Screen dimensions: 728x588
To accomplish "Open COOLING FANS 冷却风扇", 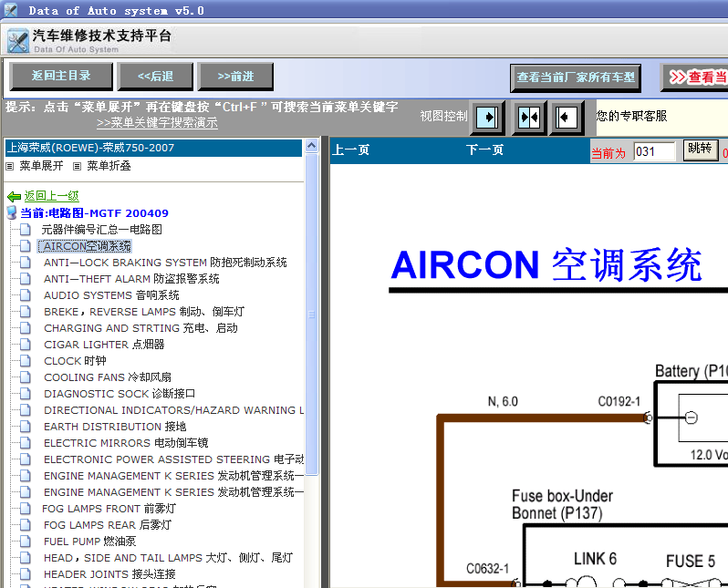I will point(108,377).
